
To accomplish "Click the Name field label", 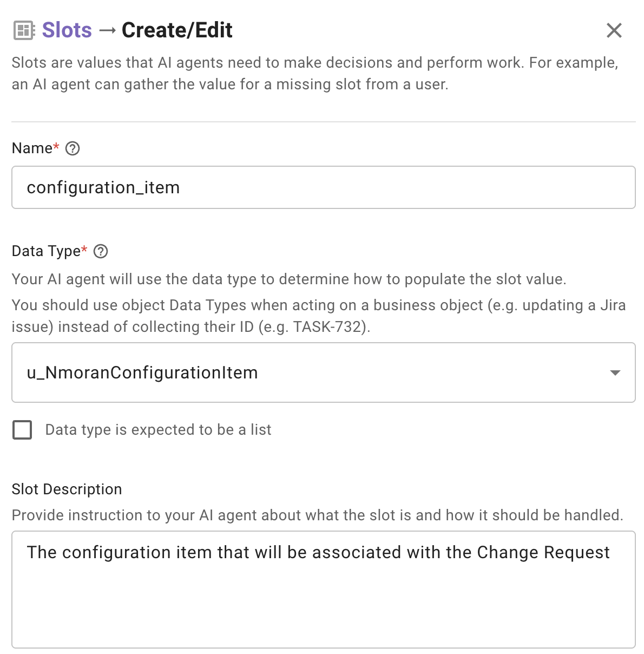I will (32, 148).
